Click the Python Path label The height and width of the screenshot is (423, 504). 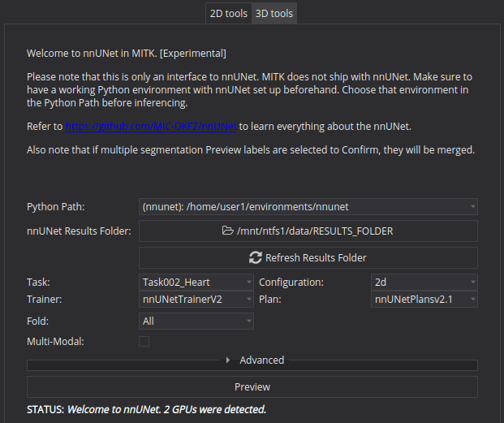(56, 207)
